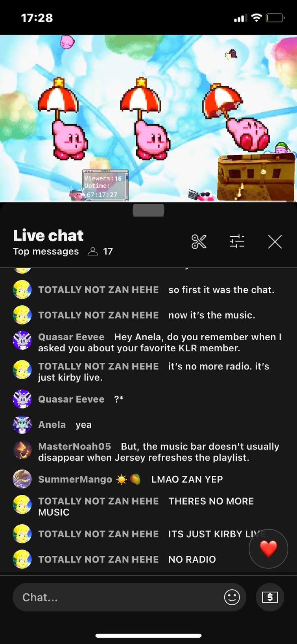This screenshot has width=297, height=644.
Task: Tap the 'now it's the music.' message
Action: click(212, 315)
